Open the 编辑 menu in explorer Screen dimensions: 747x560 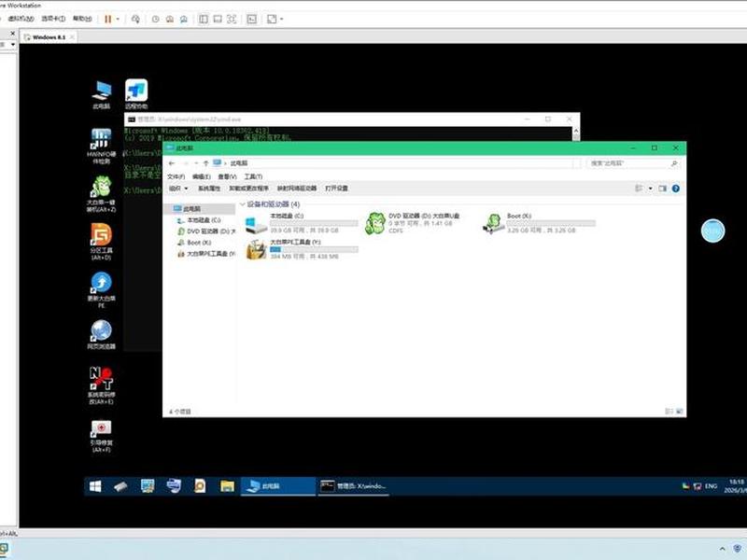(201, 176)
